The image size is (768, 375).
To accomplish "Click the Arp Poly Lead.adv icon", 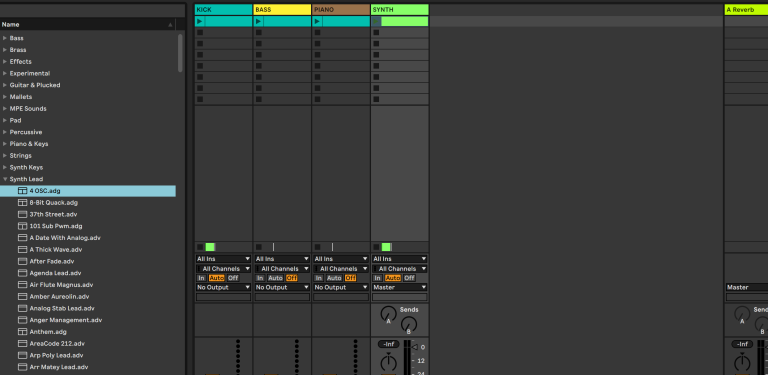I will [22, 355].
